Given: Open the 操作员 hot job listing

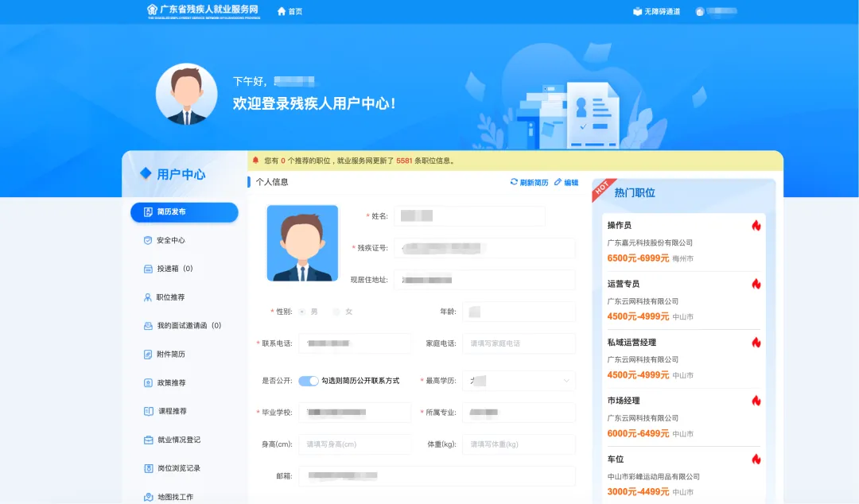Looking at the screenshot, I should click(x=620, y=225).
